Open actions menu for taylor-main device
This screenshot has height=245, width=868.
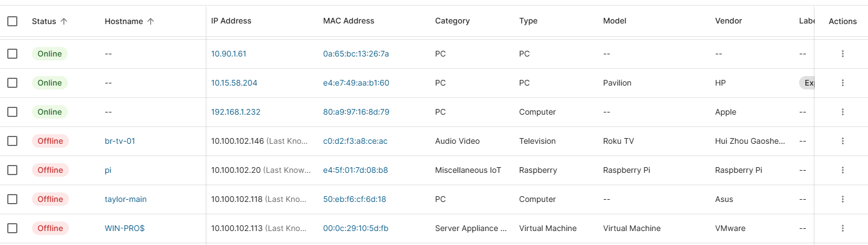tap(842, 199)
